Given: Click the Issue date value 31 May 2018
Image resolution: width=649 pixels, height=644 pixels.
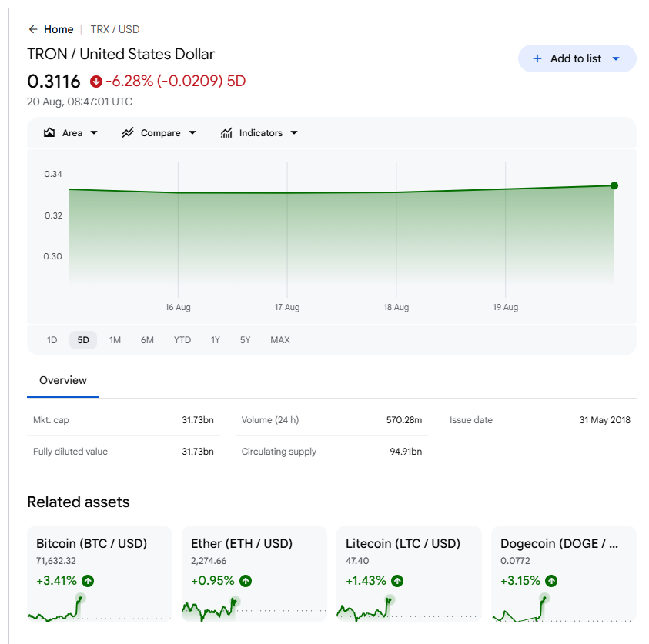Looking at the screenshot, I should 604,420.
